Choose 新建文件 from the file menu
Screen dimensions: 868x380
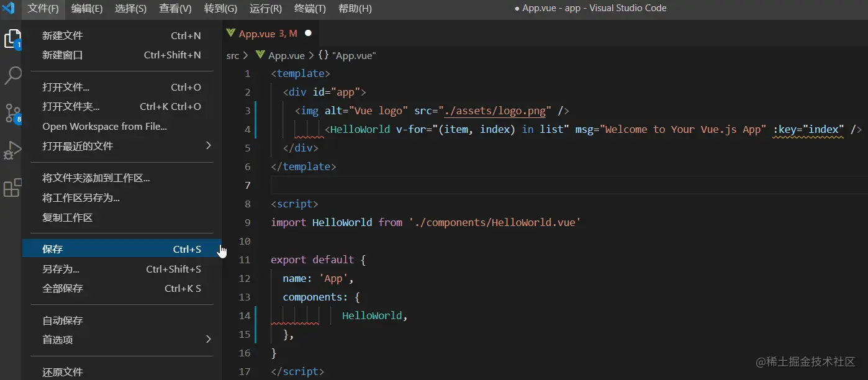pos(122,36)
